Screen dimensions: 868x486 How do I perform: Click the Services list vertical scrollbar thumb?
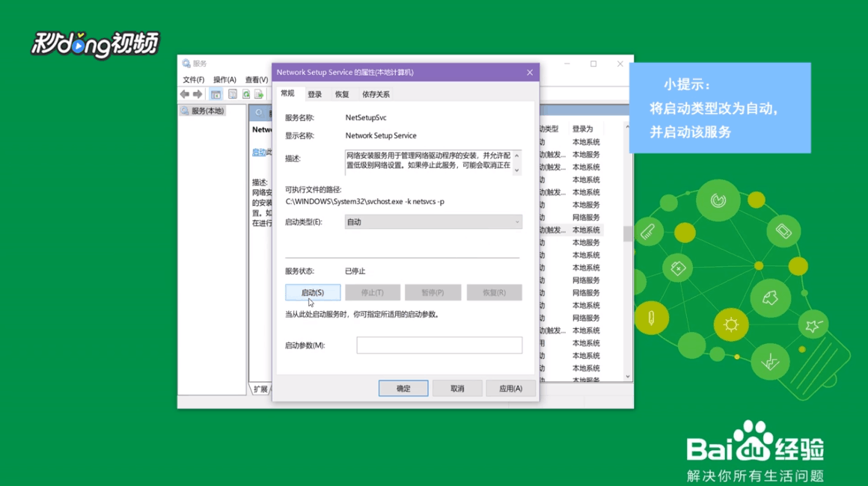pyautogui.click(x=627, y=234)
